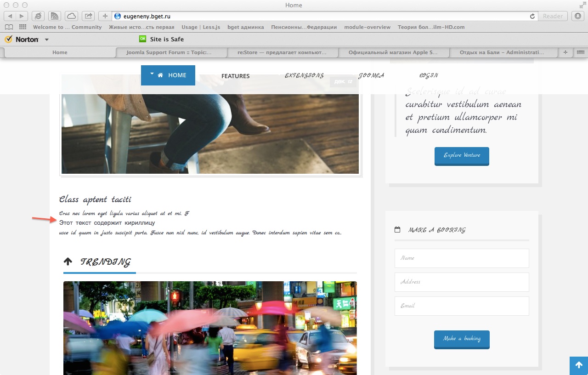
Task: Show all tabs with the tab-bar icon
Action: (x=580, y=52)
